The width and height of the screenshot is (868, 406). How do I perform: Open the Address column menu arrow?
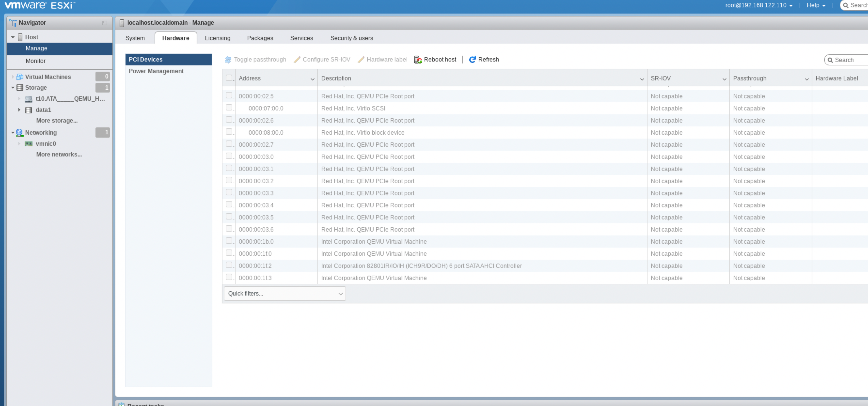pos(312,79)
